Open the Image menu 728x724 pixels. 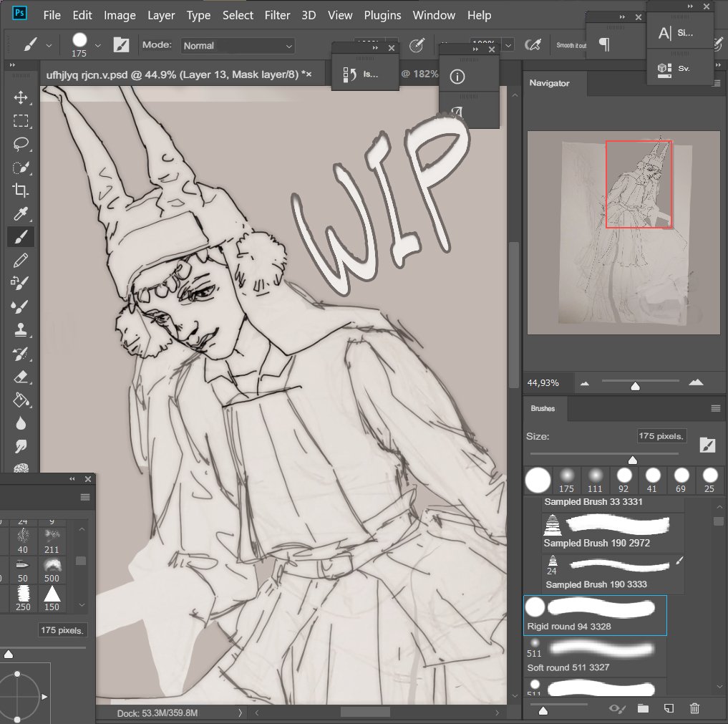(x=120, y=15)
